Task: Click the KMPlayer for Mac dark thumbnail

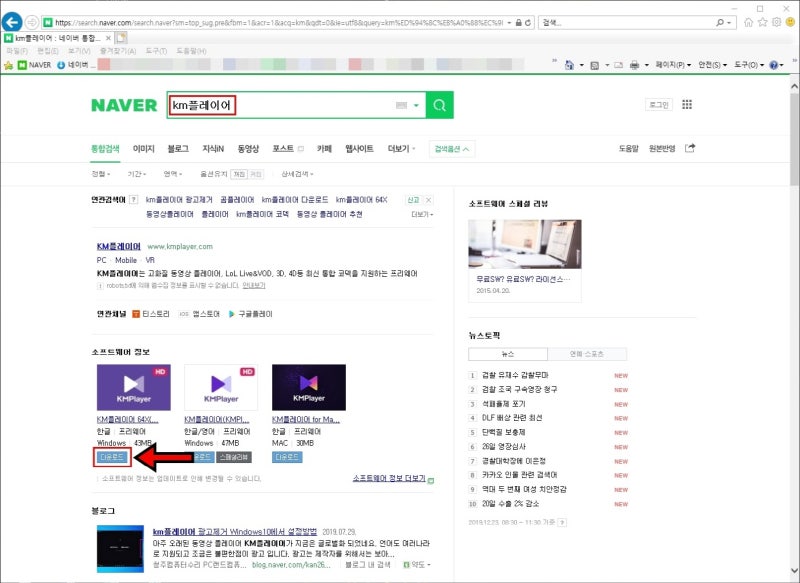Action: (x=309, y=387)
